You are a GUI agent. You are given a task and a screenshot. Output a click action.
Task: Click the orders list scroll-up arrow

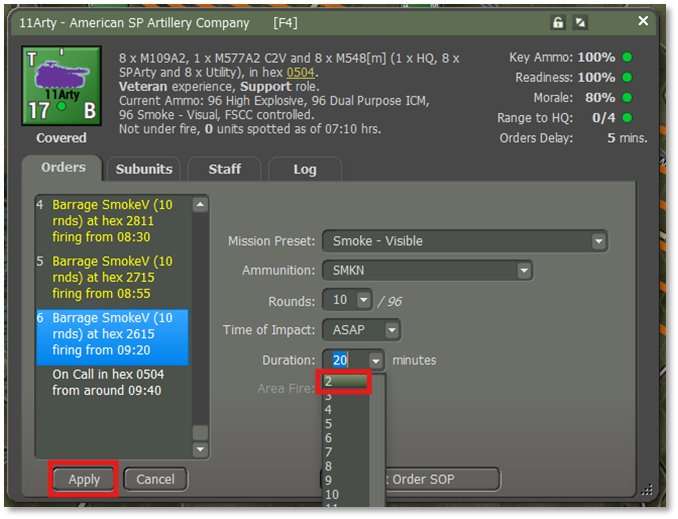tap(200, 205)
